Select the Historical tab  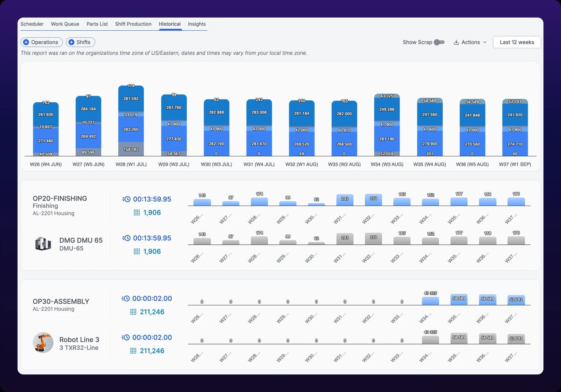click(x=170, y=24)
